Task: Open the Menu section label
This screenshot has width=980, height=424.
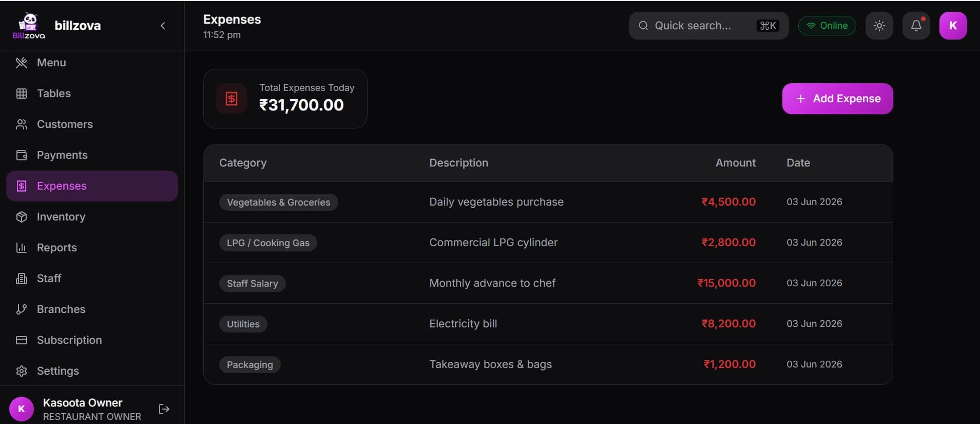Action: pyautogui.click(x=51, y=63)
